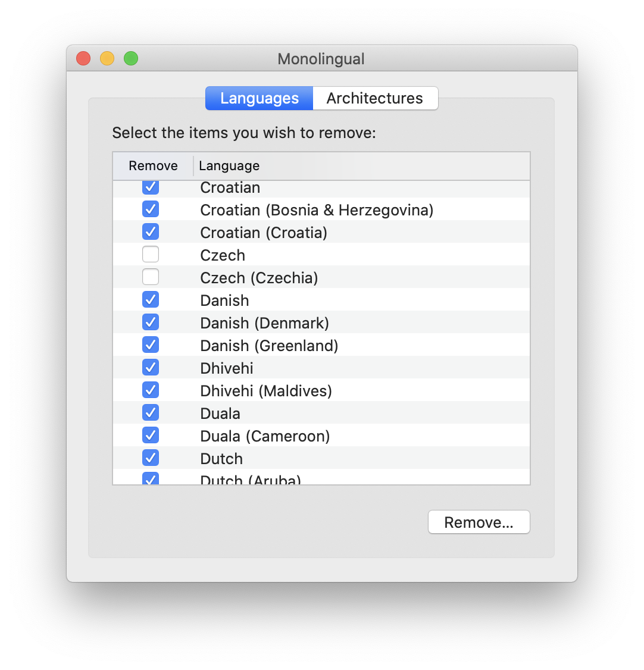The height and width of the screenshot is (670, 644).
Task: Toggle the Dhivehi (Maldives) checkbox
Action: (x=151, y=390)
